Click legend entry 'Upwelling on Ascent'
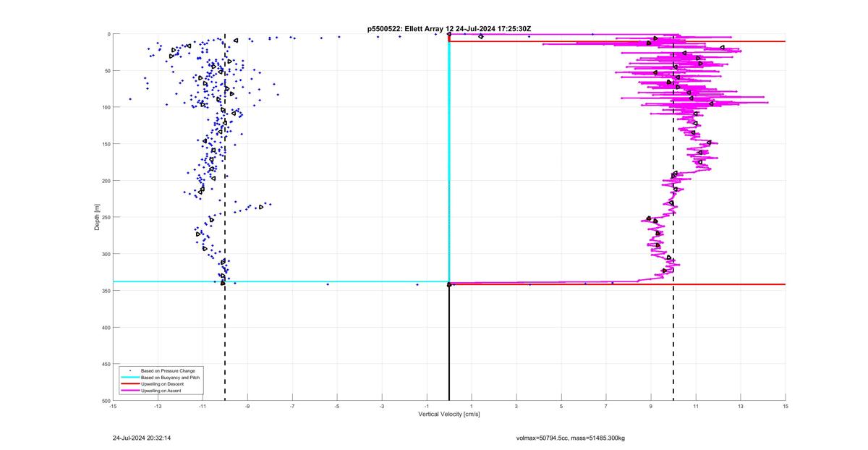The height and width of the screenshot is (450, 868). (161, 390)
